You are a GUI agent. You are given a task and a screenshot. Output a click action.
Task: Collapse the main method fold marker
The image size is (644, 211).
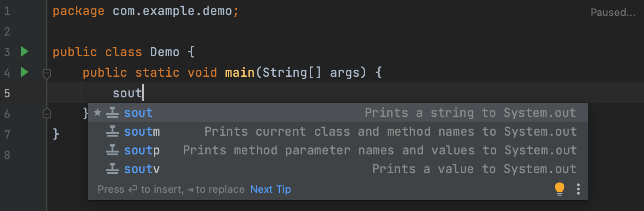click(46, 73)
